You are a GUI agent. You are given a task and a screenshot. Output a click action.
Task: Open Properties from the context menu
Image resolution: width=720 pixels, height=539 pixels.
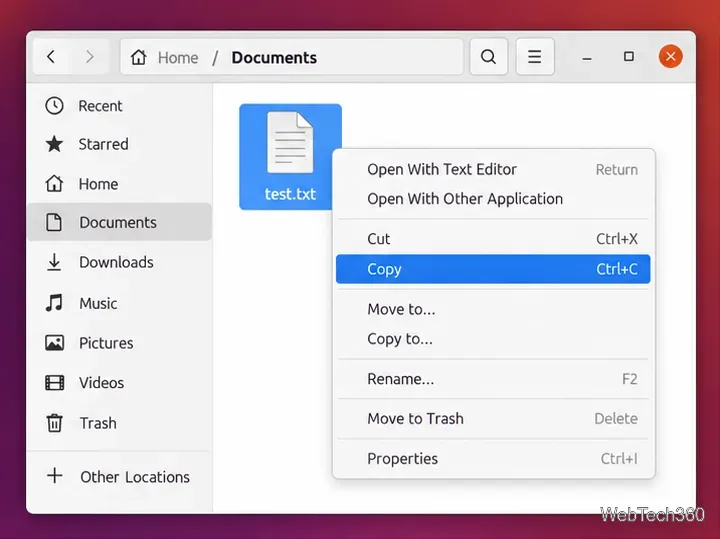click(493, 458)
